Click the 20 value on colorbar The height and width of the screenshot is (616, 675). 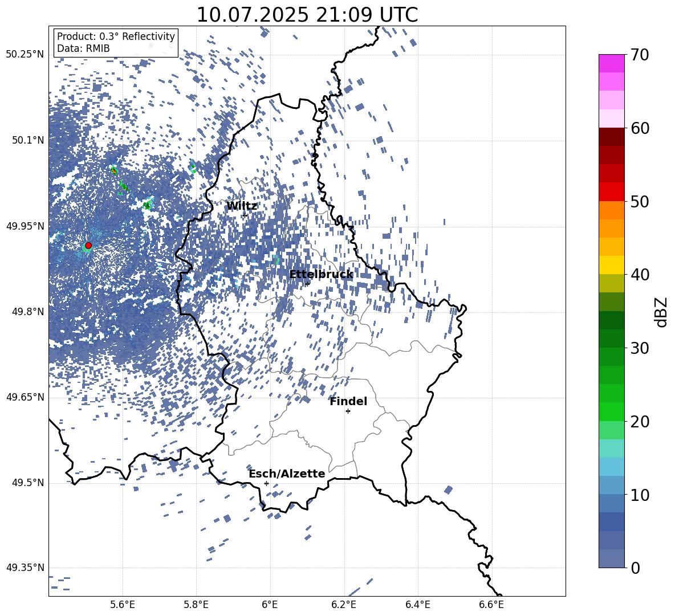click(x=640, y=422)
